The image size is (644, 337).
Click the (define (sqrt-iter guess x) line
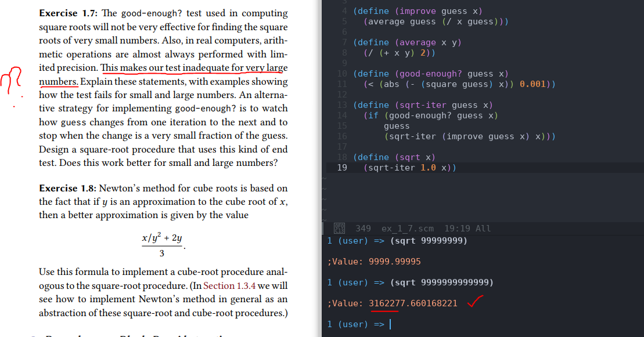point(423,105)
